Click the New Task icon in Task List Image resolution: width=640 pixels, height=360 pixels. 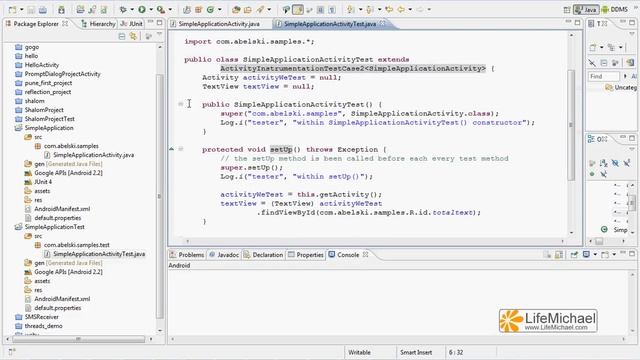(x=593, y=48)
